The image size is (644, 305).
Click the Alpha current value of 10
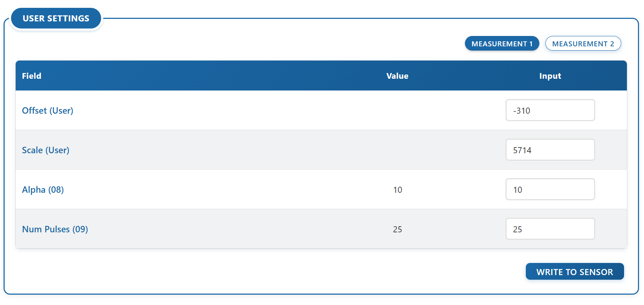[397, 190]
